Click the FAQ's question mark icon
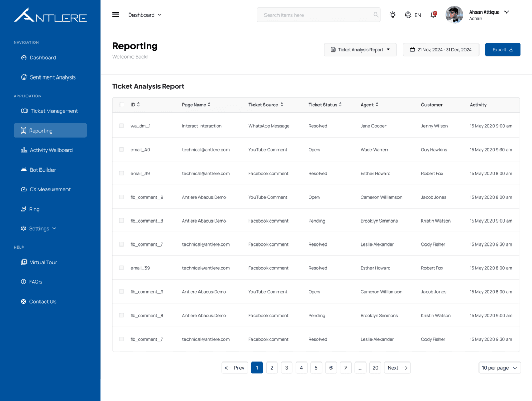 pos(23,282)
